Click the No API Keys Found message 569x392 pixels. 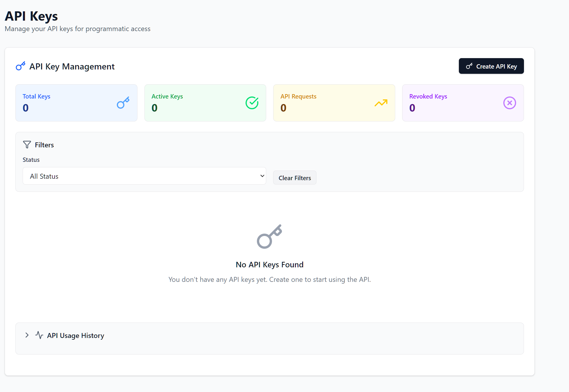pyautogui.click(x=269, y=264)
